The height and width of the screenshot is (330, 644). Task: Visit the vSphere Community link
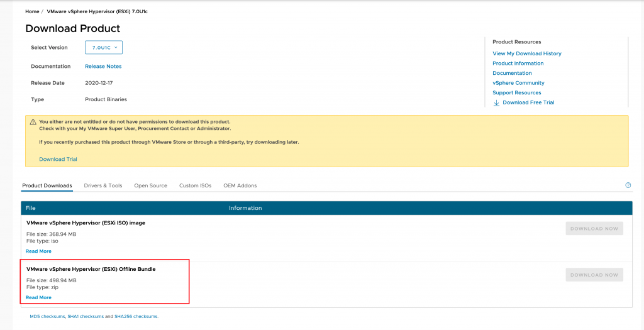(518, 83)
